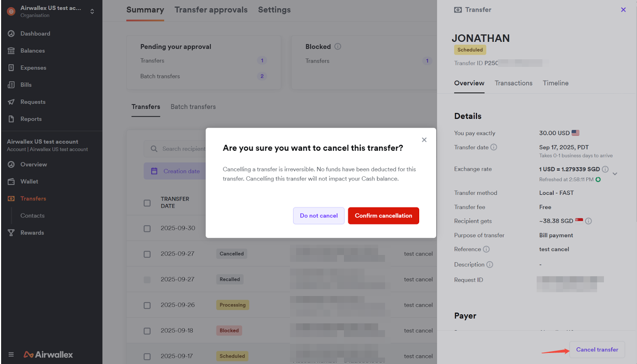Select the checkbox for the 2025-09-26 transfer
The height and width of the screenshot is (364, 637).
(x=147, y=306)
